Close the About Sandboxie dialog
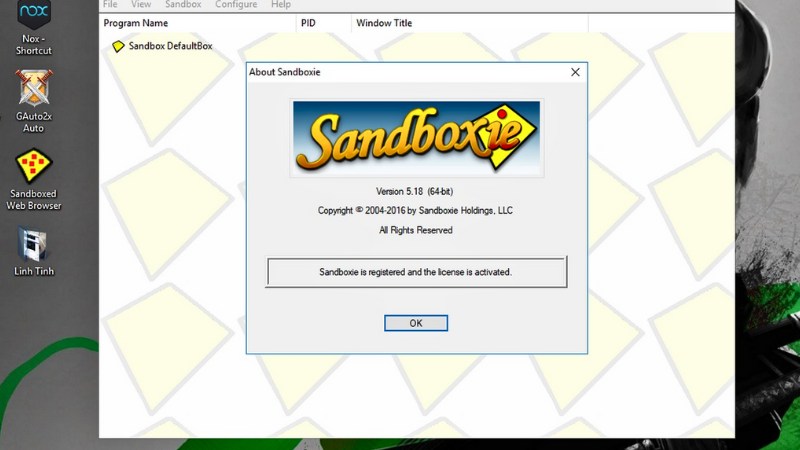 [575, 72]
